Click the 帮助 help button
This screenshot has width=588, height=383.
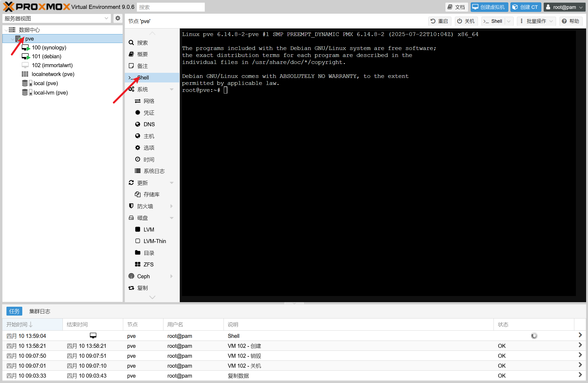571,21
